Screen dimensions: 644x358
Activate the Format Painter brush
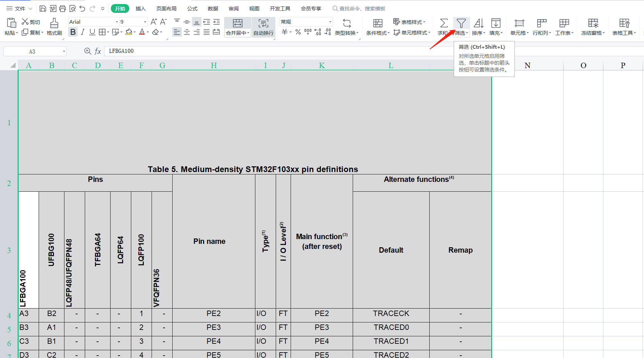click(54, 23)
